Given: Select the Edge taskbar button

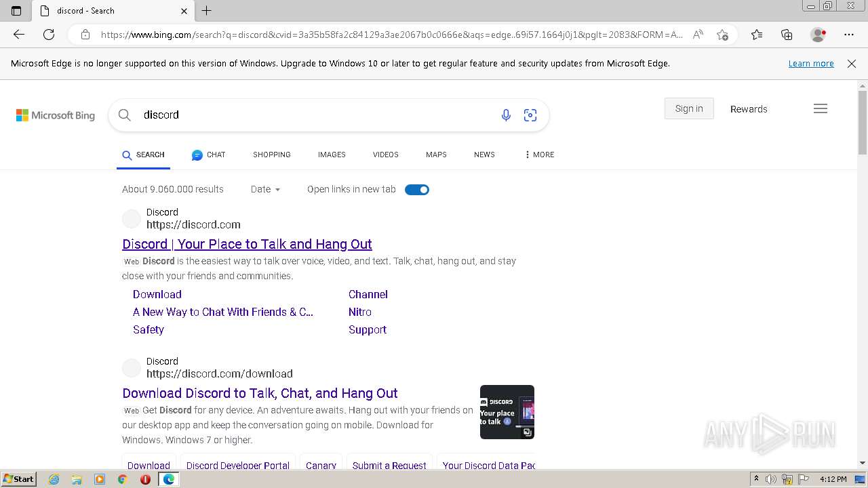Looking at the screenshot, I should pyautogui.click(x=169, y=479).
